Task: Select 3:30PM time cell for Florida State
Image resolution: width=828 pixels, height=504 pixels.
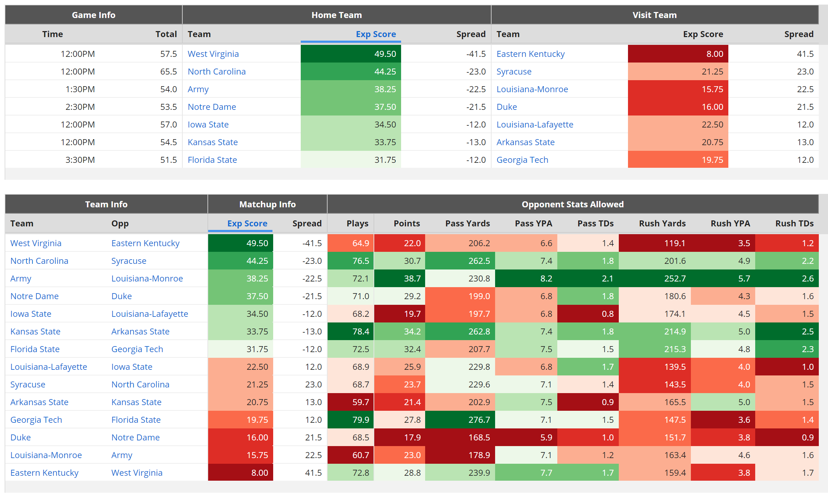Action: coord(53,160)
